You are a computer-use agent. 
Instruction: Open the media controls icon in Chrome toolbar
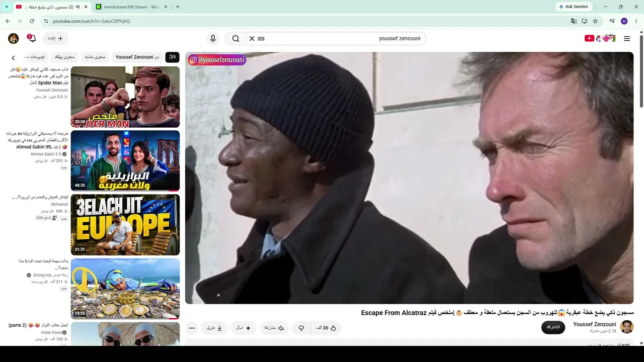612,21
